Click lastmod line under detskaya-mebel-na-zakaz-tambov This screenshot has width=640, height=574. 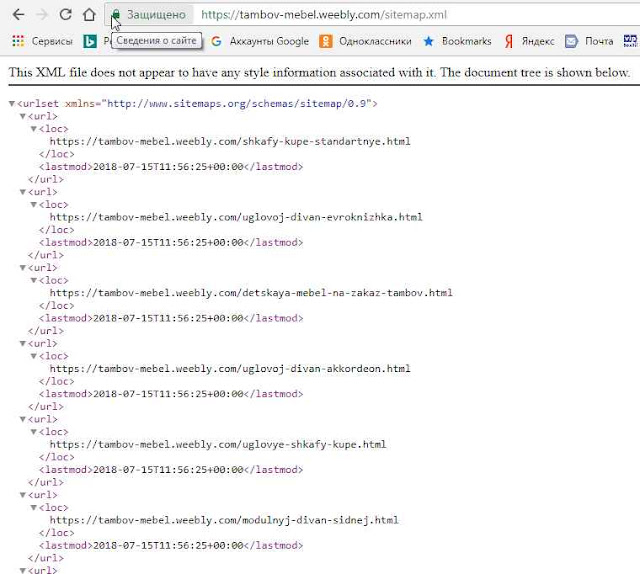(x=171, y=318)
